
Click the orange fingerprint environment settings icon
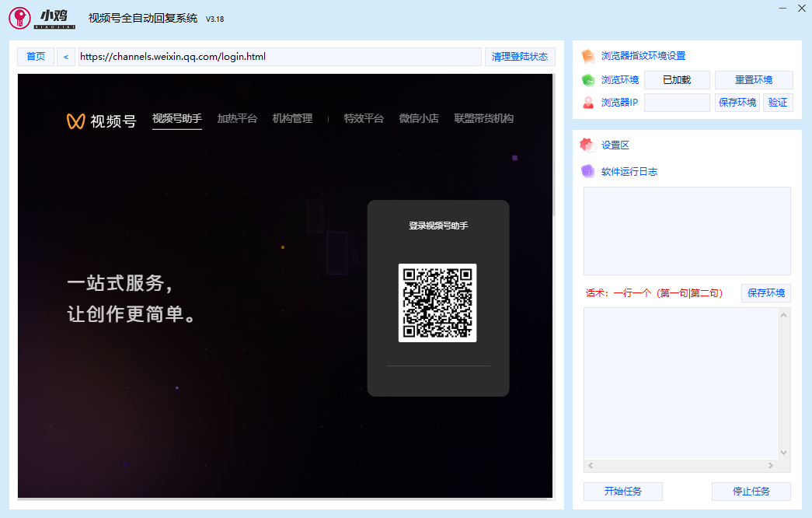pos(588,56)
